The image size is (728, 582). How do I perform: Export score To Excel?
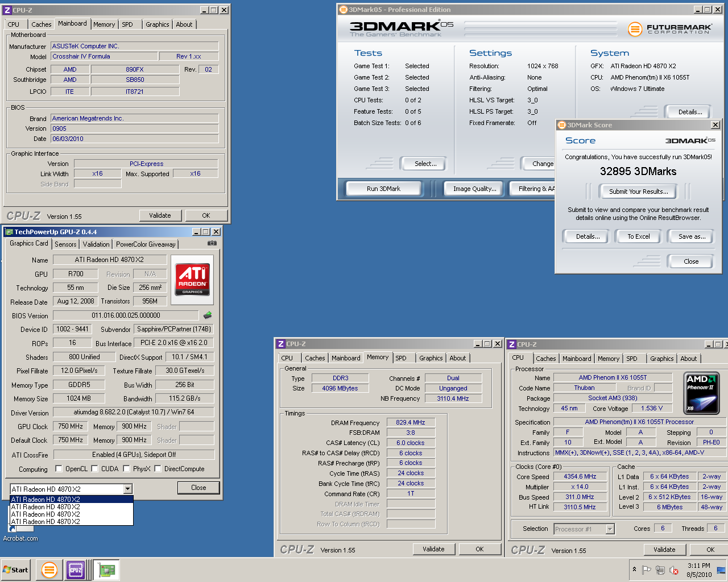[x=638, y=236]
